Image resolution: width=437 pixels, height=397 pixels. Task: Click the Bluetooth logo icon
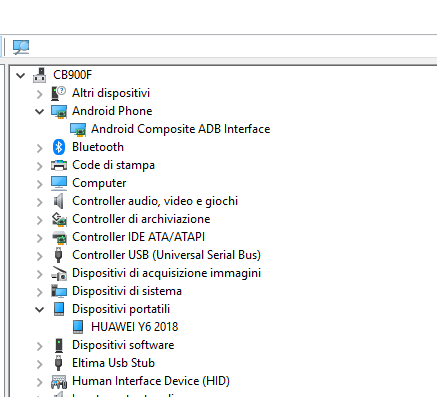(59, 147)
